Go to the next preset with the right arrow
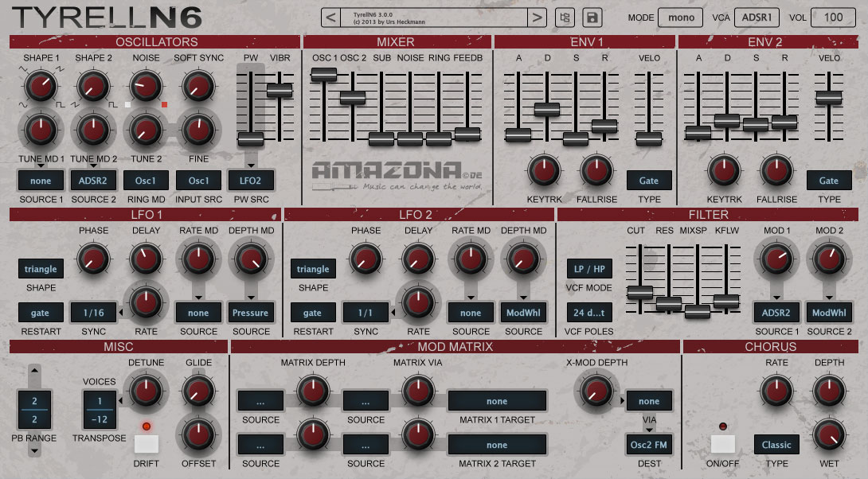This screenshot has width=868, height=479. (537, 18)
